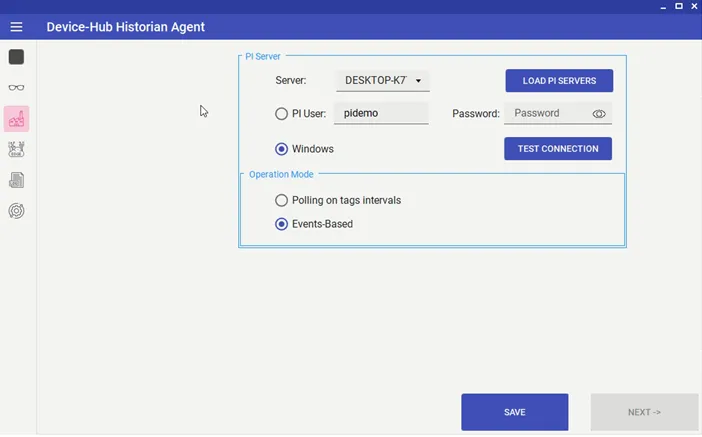702x437 pixels.
Task: Click the NEXT -> button
Action: [x=644, y=412]
